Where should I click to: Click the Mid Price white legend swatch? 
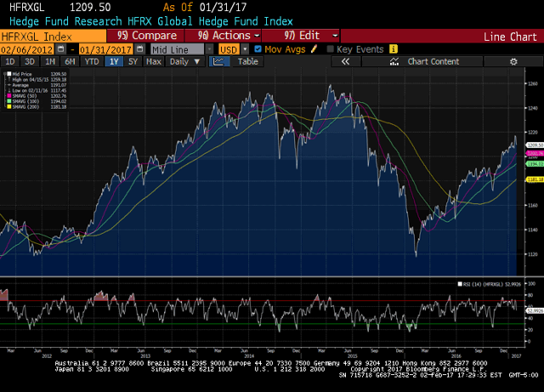(x=9, y=74)
